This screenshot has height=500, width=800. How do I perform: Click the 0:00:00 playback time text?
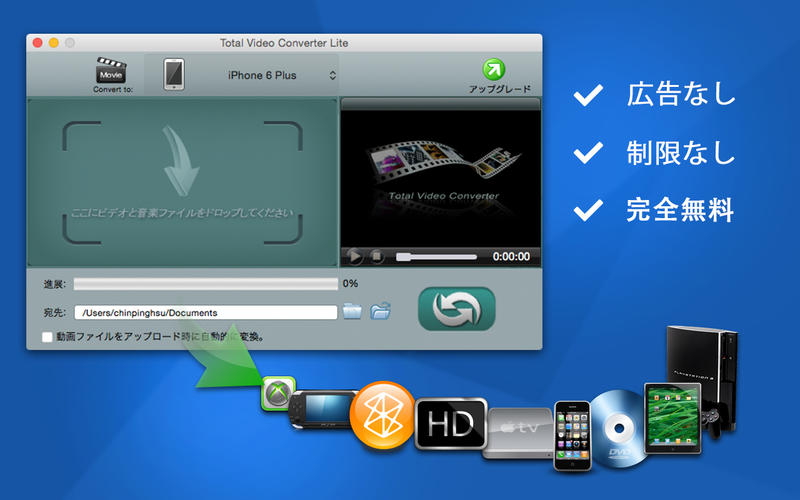pos(511,257)
